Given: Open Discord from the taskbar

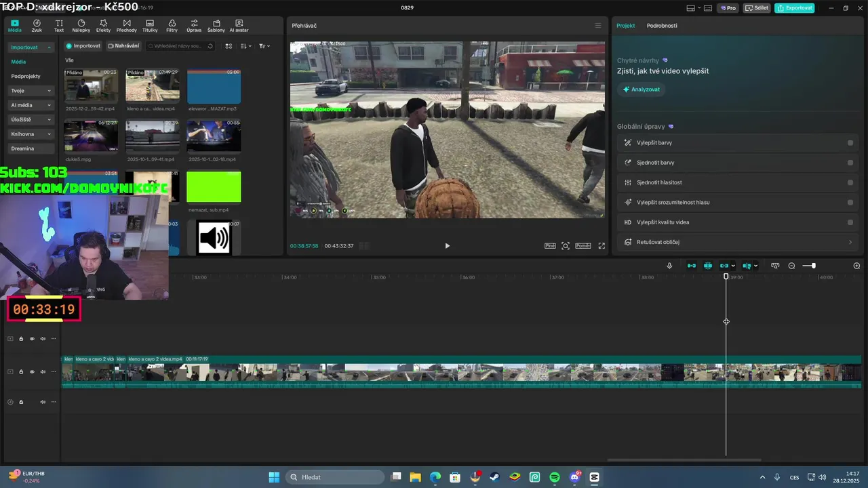Looking at the screenshot, I should (575, 477).
